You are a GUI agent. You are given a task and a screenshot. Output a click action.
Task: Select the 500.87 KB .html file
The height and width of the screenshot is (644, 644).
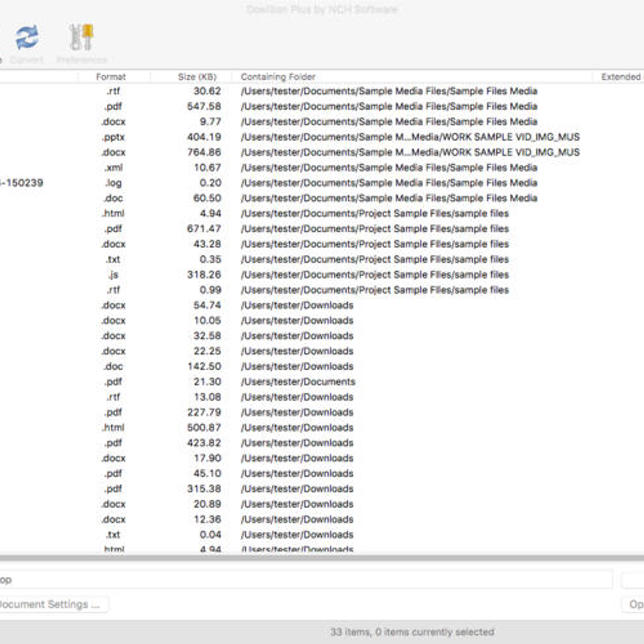[322, 428]
